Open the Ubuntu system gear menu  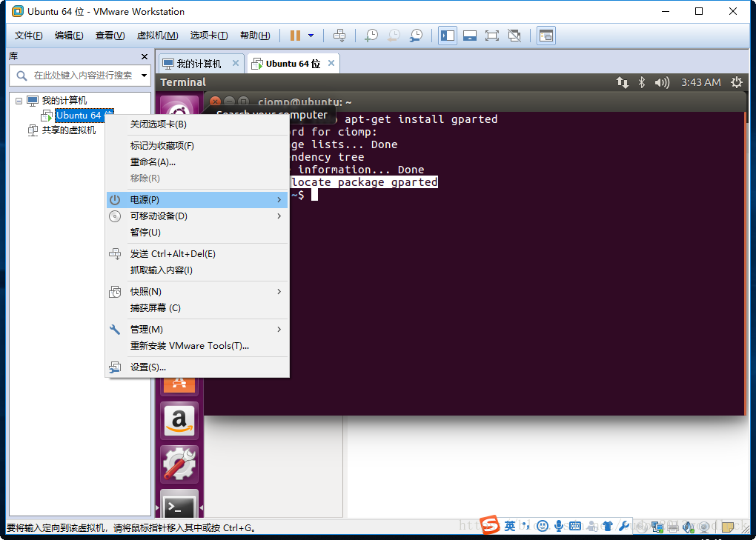tap(736, 82)
